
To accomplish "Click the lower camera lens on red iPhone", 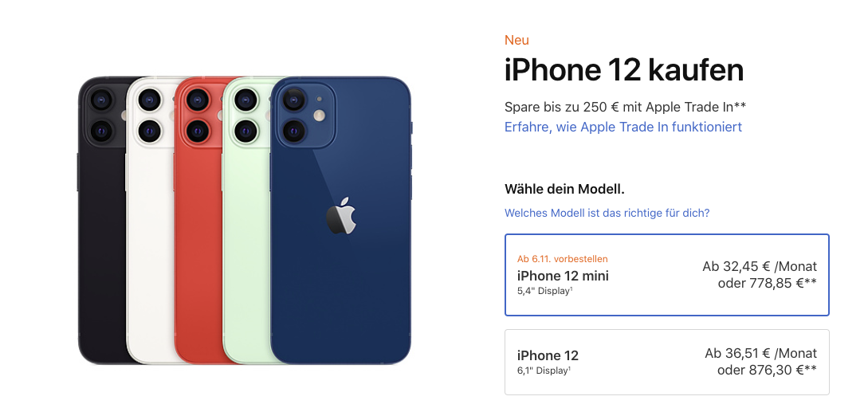I will click(197, 131).
